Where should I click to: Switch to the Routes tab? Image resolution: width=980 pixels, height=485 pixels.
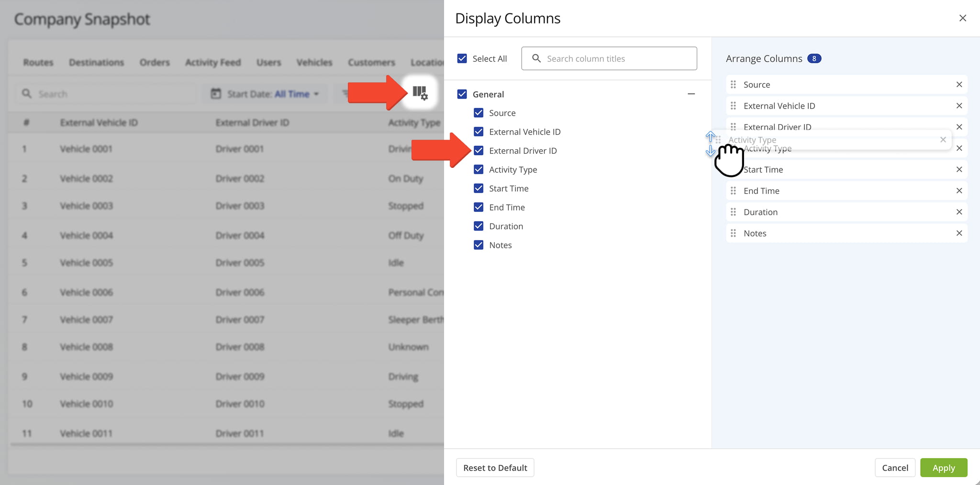pyautogui.click(x=38, y=62)
